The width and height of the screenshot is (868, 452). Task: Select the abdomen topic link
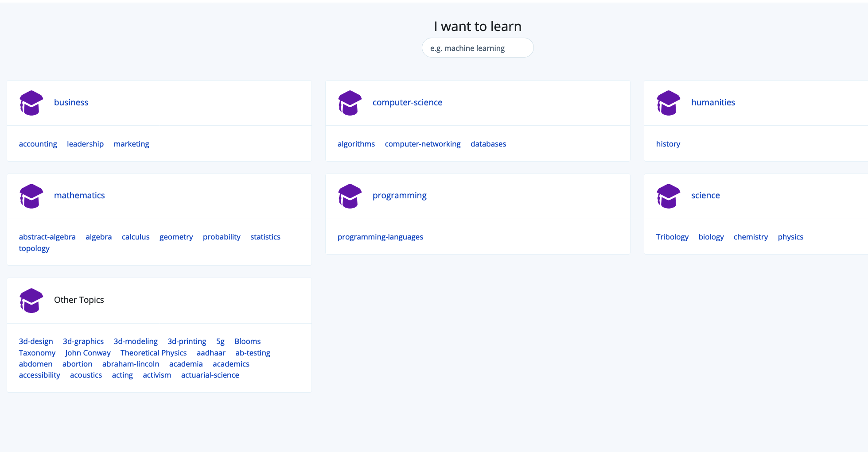coord(35,364)
